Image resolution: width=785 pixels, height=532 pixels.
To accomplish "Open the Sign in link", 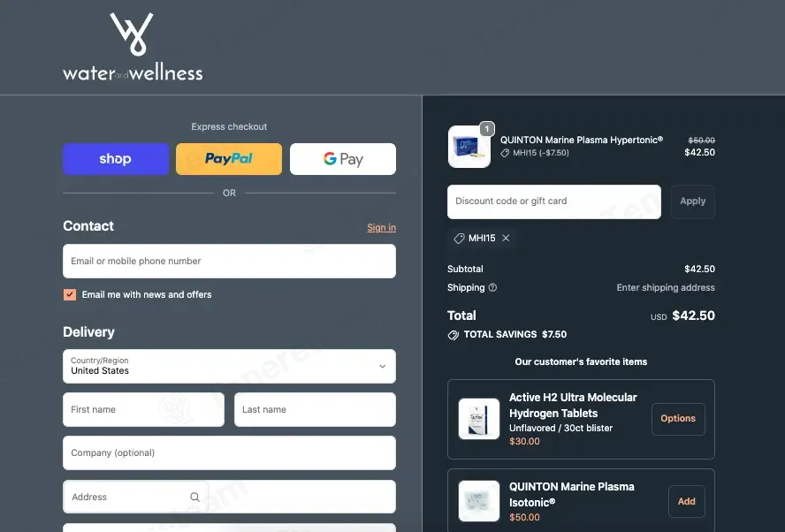I will pos(382,228).
